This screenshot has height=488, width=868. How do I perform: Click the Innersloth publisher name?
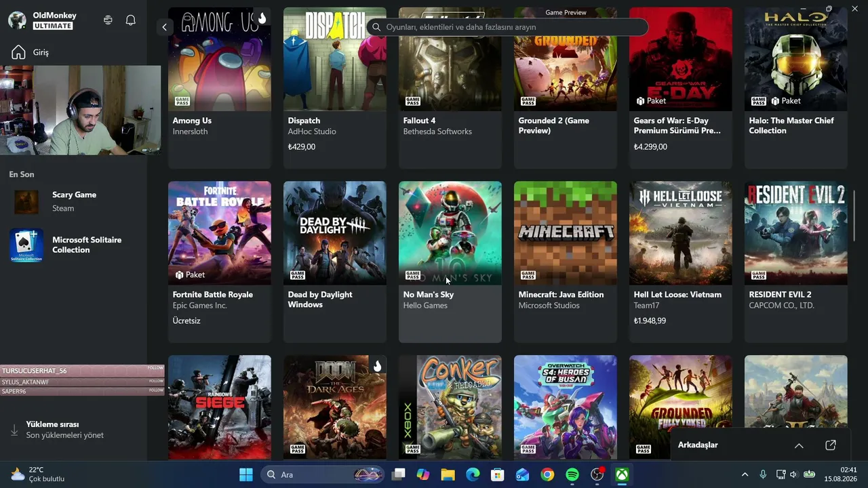coord(189,131)
